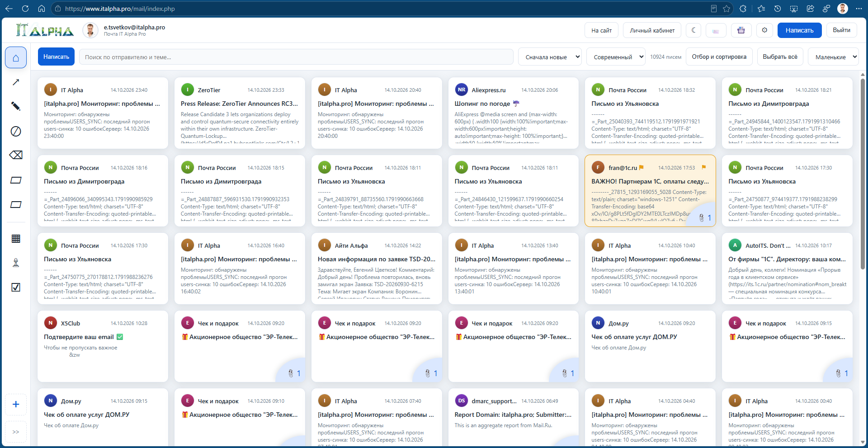Open settings via the gear icon in header
This screenshot has height=448, width=868.
click(x=764, y=30)
